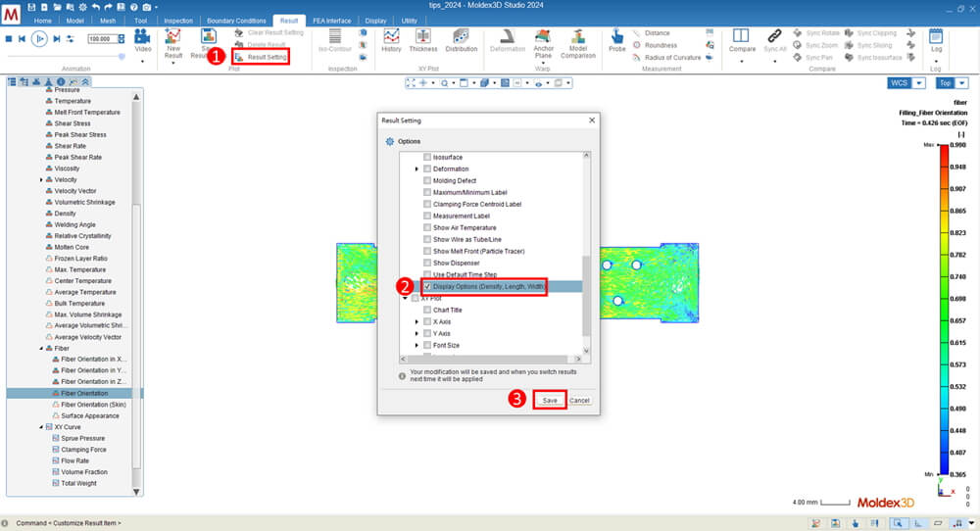The width and height of the screenshot is (980, 531).
Task: Open animation settings sliders icon
Action: tap(70, 39)
